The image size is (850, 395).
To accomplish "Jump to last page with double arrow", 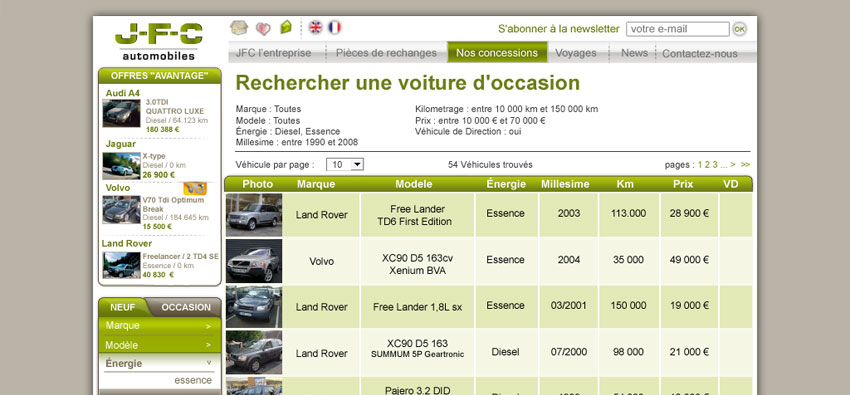I will click(x=746, y=165).
